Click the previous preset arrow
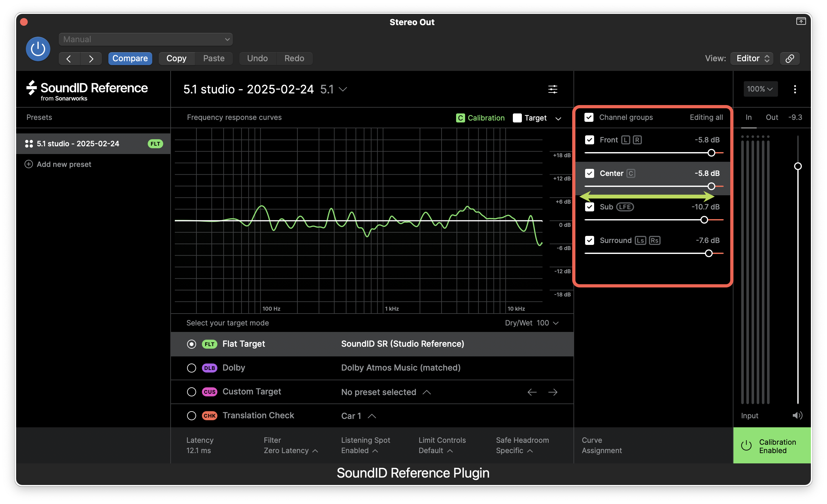Viewport: 827px width, 504px height. pyautogui.click(x=69, y=58)
